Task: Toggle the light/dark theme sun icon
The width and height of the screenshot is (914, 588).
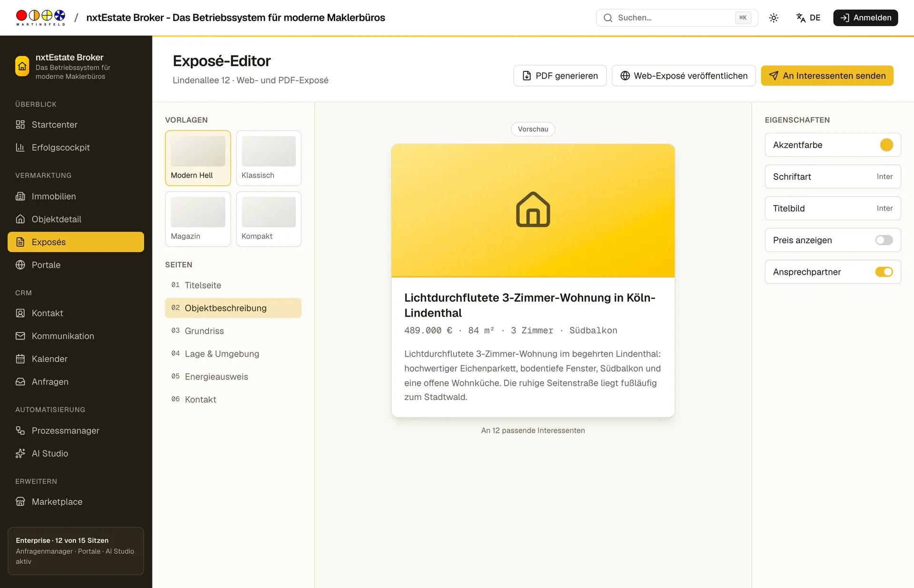Action: point(774,18)
